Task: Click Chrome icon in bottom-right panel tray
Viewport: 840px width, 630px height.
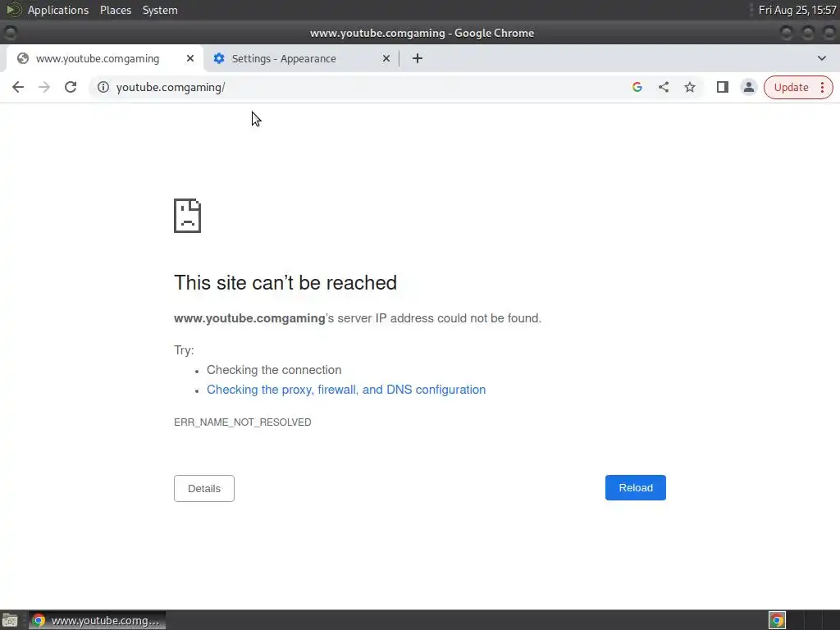Action: [777, 620]
